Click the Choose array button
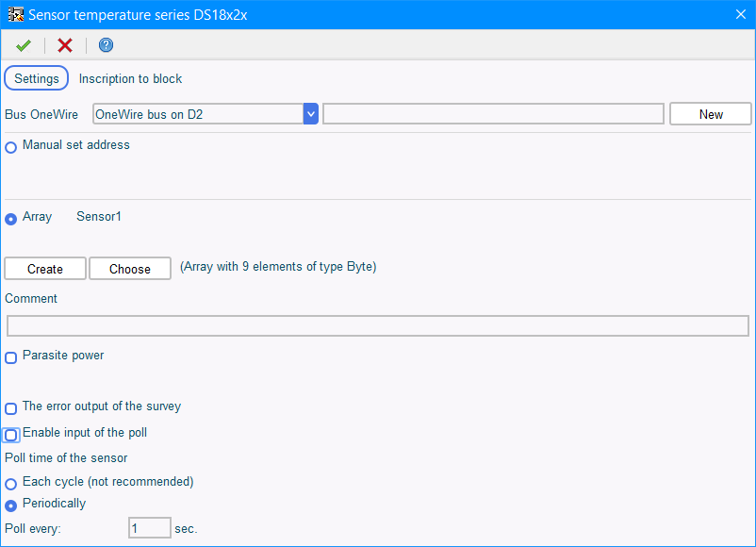Image resolution: width=756 pixels, height=547 pixels. (x=130, y=268)
